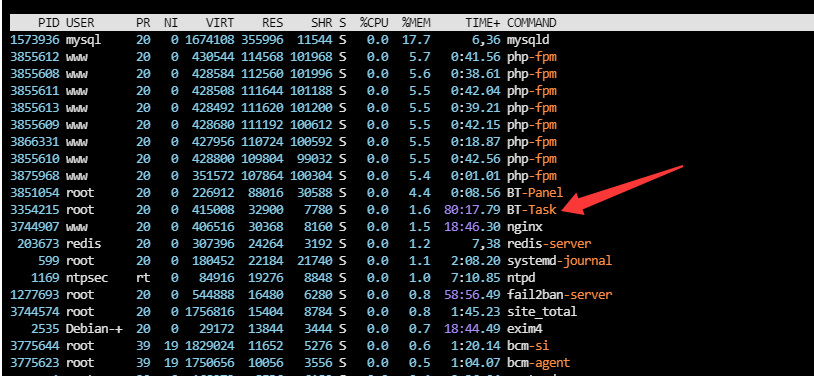Click PID 3855608
The image size is (814, 376).
pos(35,74)
